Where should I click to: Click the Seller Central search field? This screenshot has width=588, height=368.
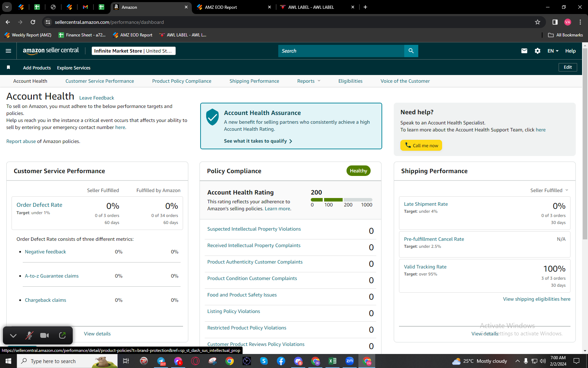coord(341,51)
